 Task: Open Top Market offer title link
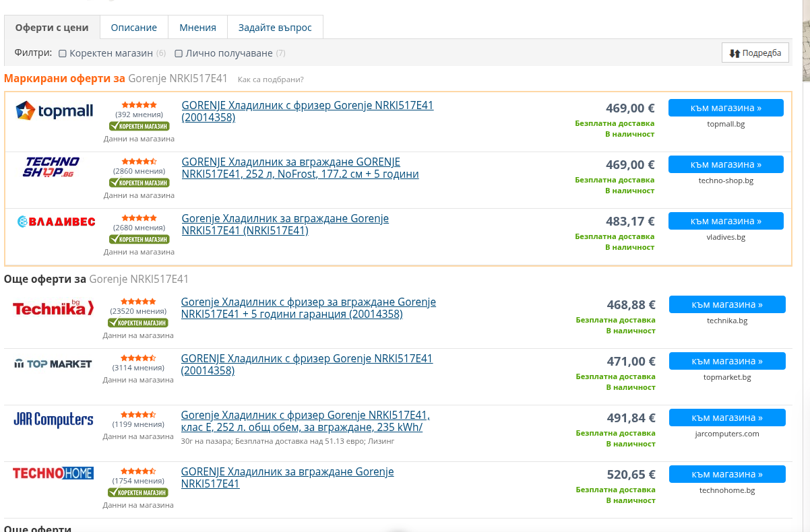tap(307, 364)
